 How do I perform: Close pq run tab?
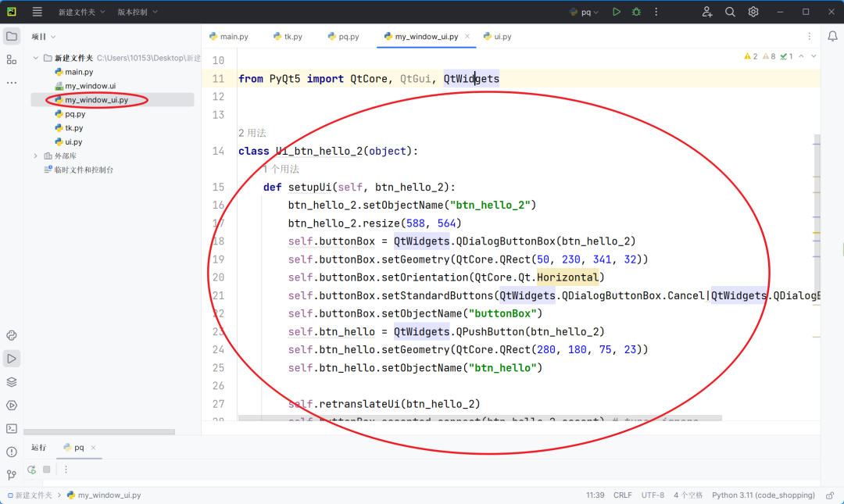coord(93,448)
